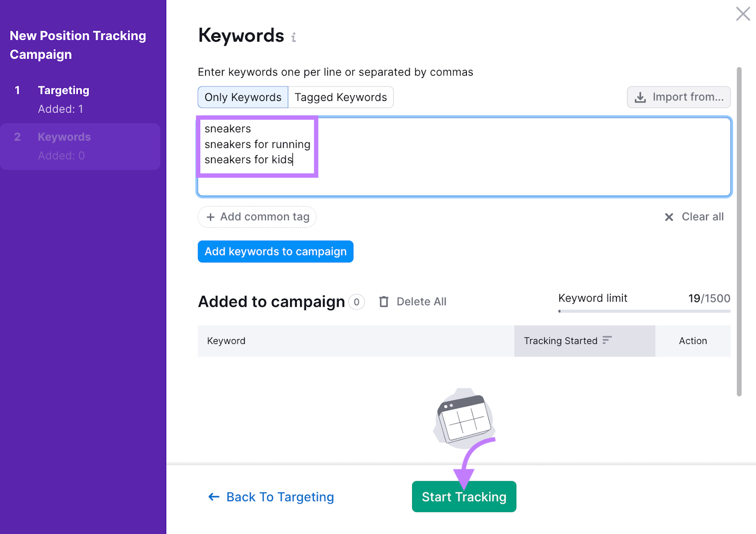Sort by Tracking Started using the sort icon
This screenshot has width=756, height=534.
pos(608,340)
